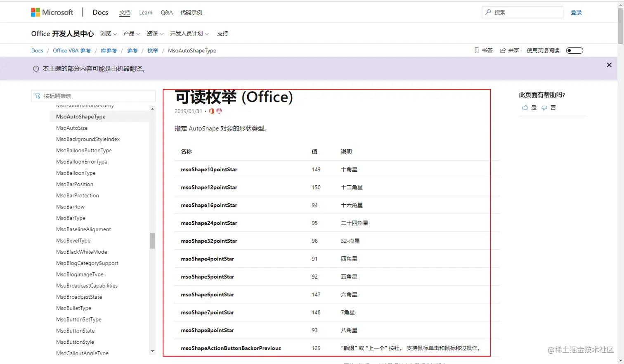Click the page vertical scrollbar thumb
Screen dimensions: 624x364
pos(620,26)
